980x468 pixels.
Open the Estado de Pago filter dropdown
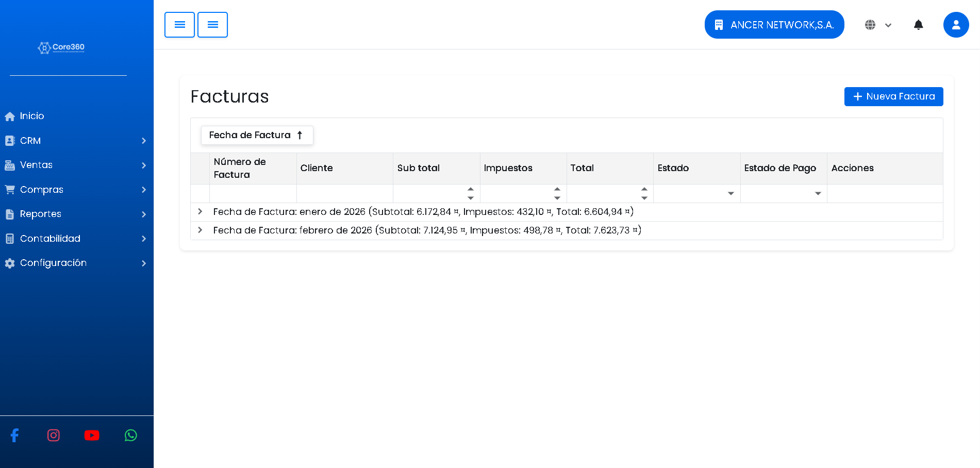[818, 194]
